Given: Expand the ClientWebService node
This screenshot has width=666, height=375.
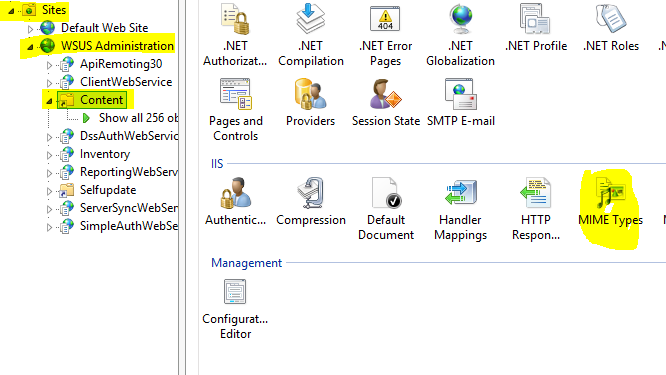Looking at the screenshot, I should click(x=49, y=83).
